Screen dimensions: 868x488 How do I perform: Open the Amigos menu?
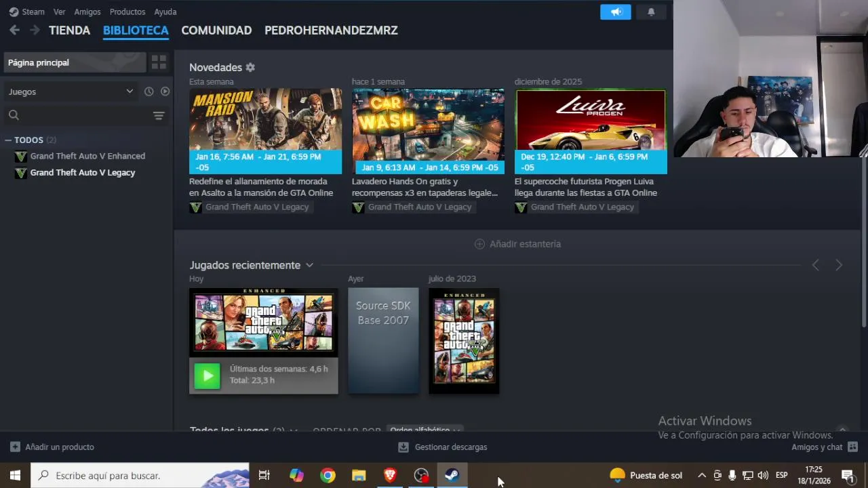click(x=87, y=12)
